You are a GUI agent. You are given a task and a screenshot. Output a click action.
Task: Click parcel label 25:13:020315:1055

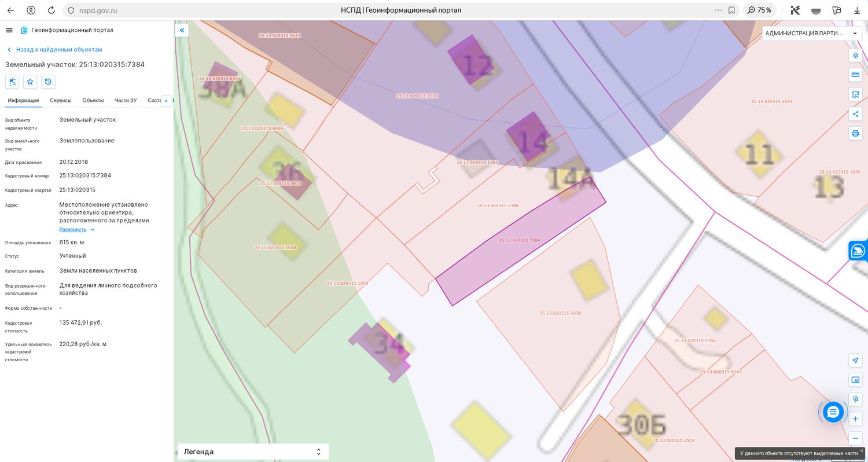[x=347, y=283]
